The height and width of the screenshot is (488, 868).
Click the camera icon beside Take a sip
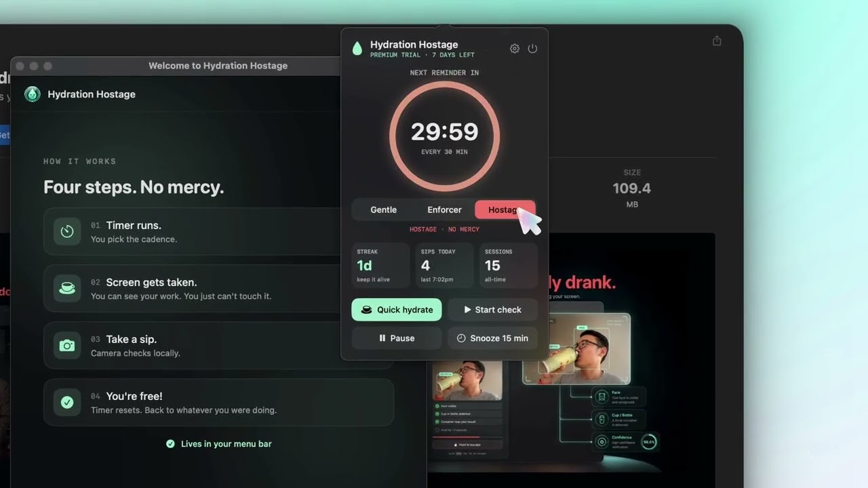pyautogui.click(x=67, y=346)
